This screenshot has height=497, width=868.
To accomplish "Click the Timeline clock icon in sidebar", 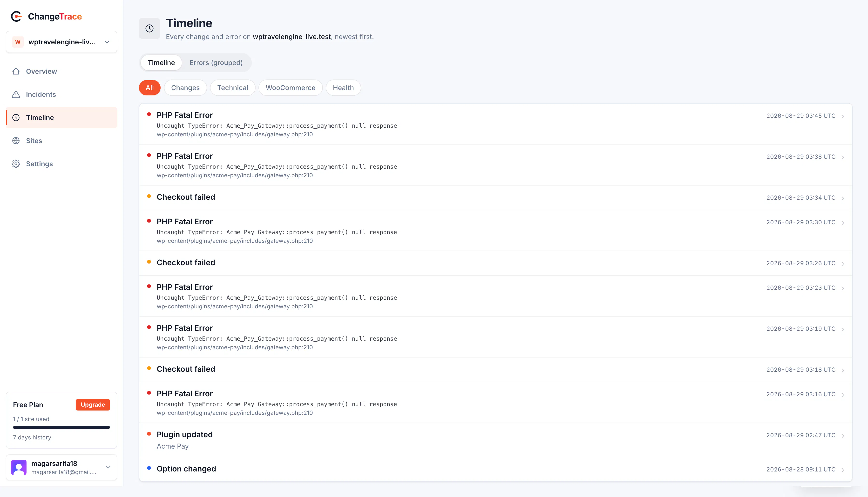I will coord(16,118).
